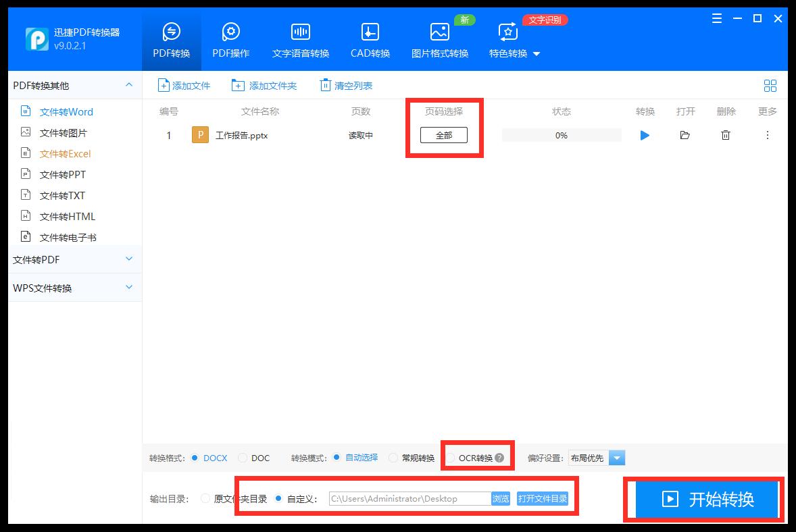Switch to the CAD转换 tab
The image size is (796, 532).
370,39
